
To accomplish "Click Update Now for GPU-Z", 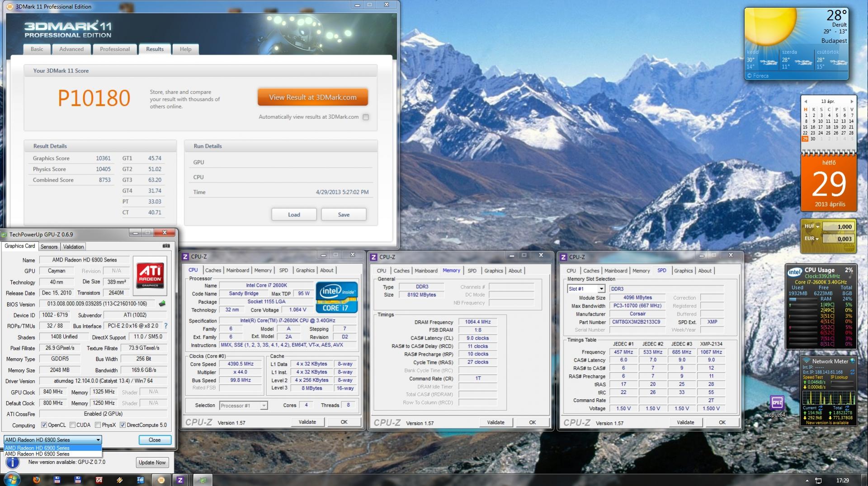I will [152, 463].
